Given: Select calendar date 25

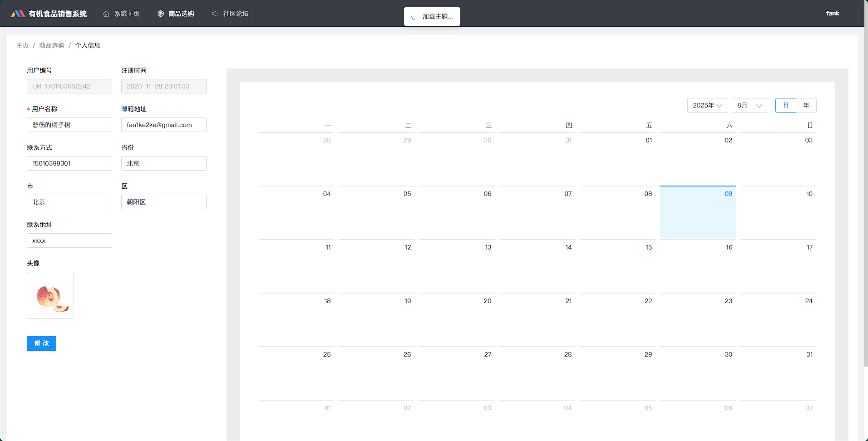Looking at the screenshot, I should (x=296, y=373).
